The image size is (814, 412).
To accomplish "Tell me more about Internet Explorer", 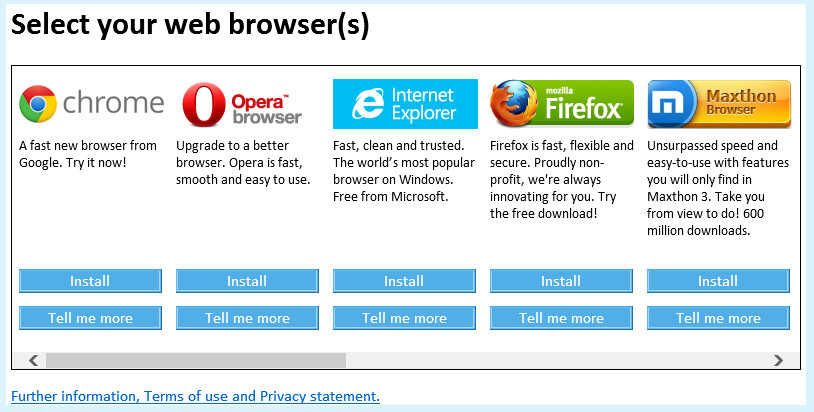I will (404, 318).
